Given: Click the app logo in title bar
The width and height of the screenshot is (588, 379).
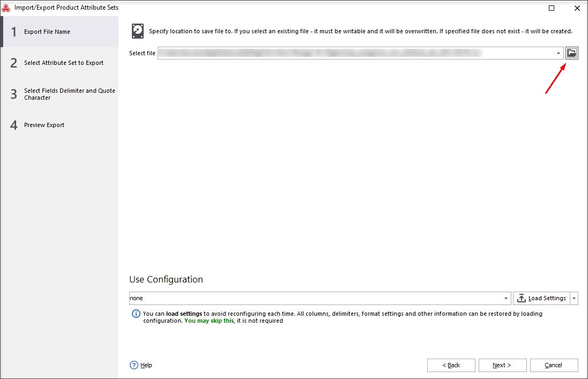Looking at the screenshot, I should coord(6,8).
